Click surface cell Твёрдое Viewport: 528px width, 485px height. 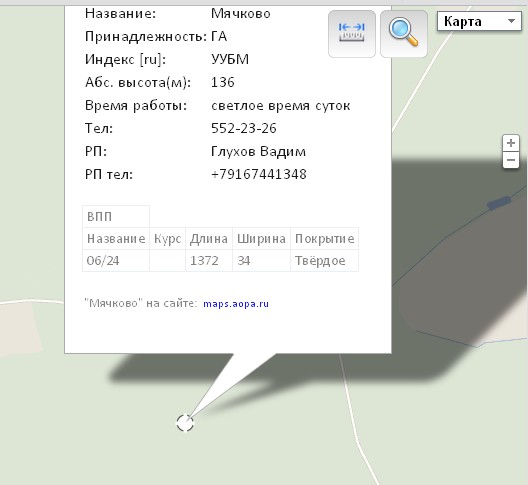click(x=324, y=260)
